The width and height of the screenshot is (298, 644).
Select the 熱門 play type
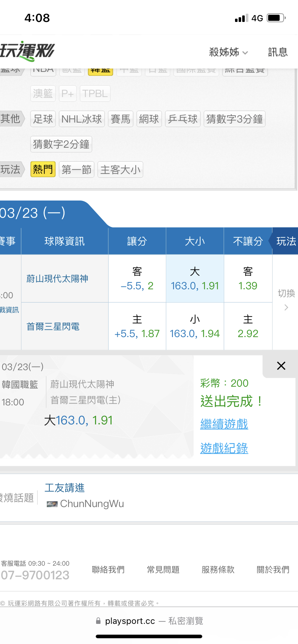pos(43,170)
